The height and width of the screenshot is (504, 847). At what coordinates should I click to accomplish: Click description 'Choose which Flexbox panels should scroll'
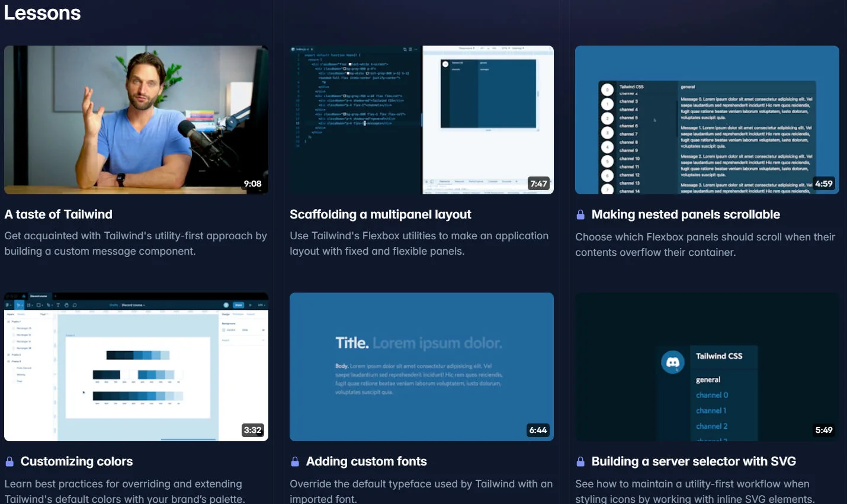(x=705, y=245)
